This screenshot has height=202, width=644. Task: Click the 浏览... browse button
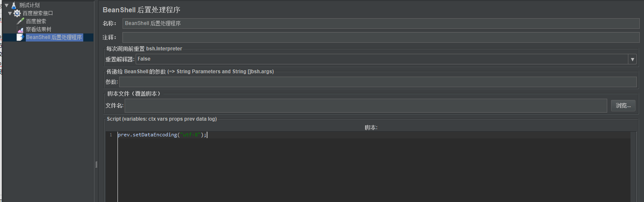pyautogui.click(x=623, y=105)
